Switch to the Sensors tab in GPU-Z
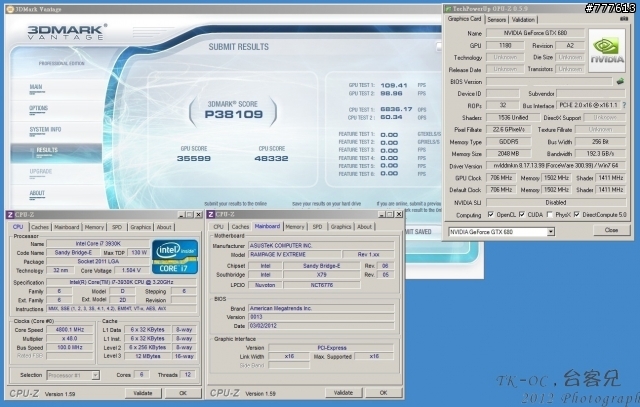The image size is (640, 407). pos(496,20)
